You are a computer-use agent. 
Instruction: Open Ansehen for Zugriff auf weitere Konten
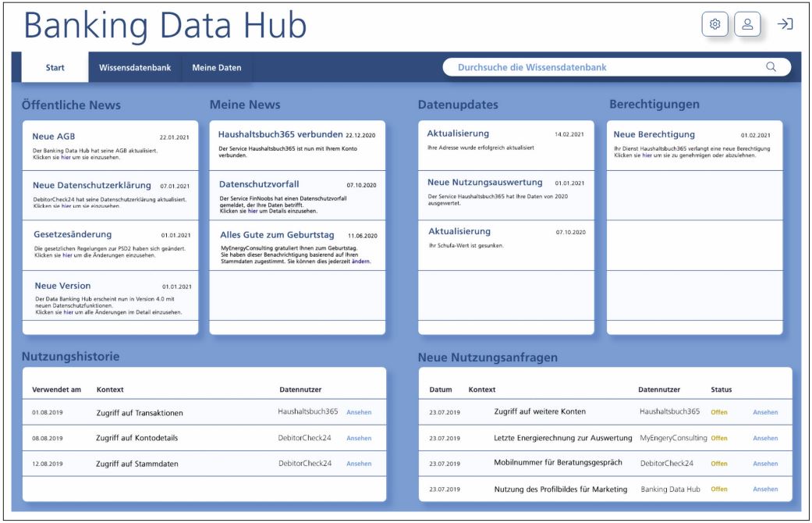coord(765,412)
